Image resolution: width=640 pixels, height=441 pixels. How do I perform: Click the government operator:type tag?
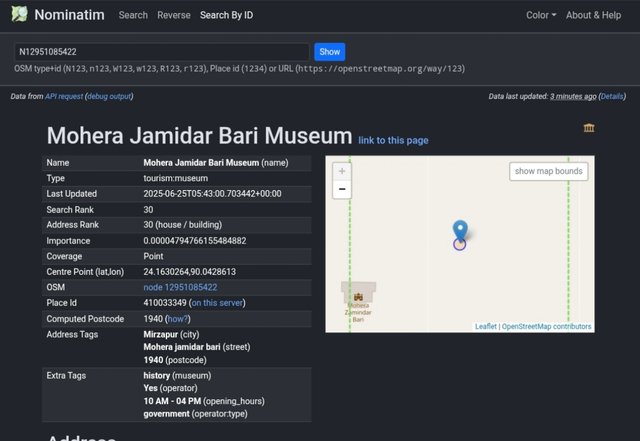coord(195,414)
